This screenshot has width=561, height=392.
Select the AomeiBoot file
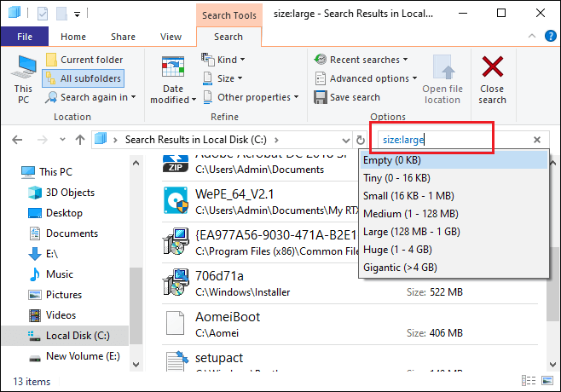(x=350, y=325)
